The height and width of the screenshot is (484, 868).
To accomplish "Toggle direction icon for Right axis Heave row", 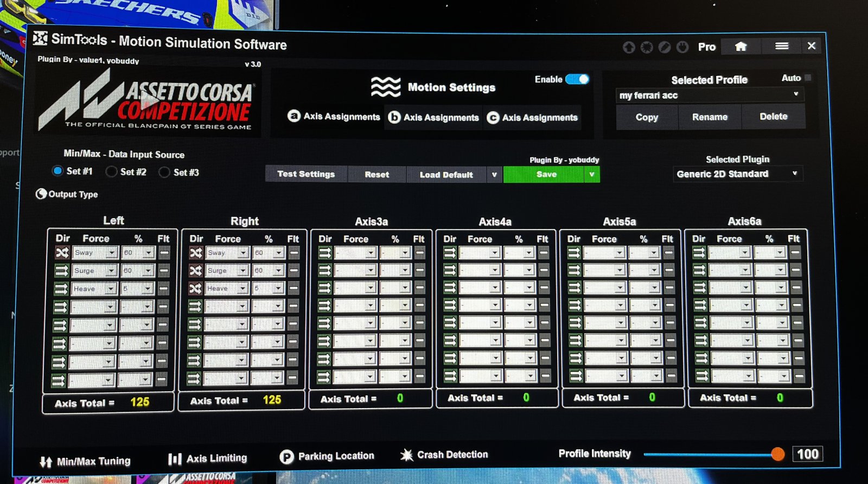I will [x=195, y=288].
